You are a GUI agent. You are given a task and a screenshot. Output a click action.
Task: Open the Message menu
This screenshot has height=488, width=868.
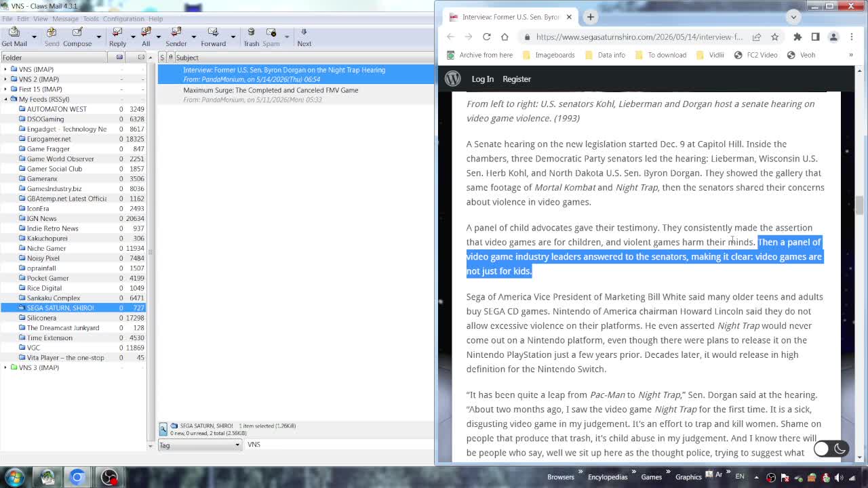[x=66, y=19]
